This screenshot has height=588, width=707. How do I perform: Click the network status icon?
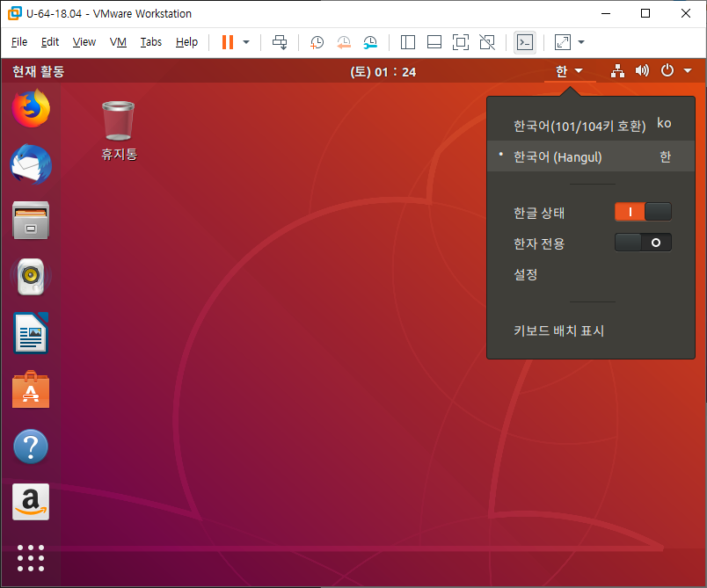coord(617,70)
